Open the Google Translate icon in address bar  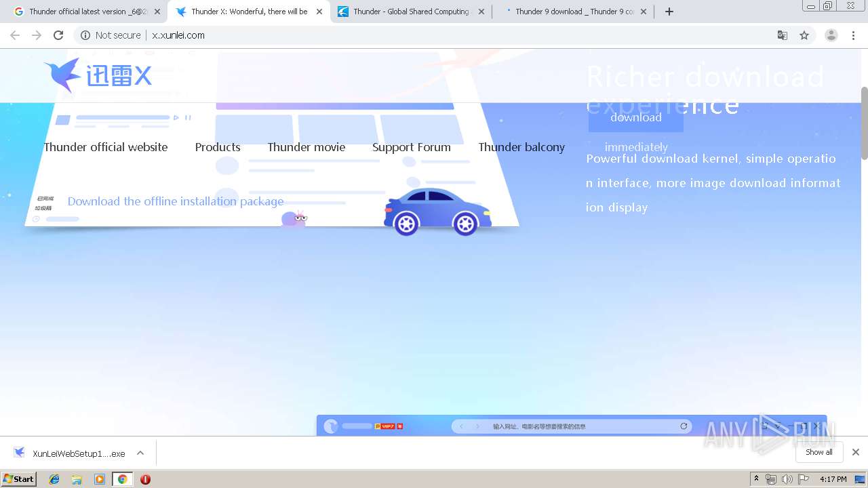pyautogui.click(x=782, y=35)
